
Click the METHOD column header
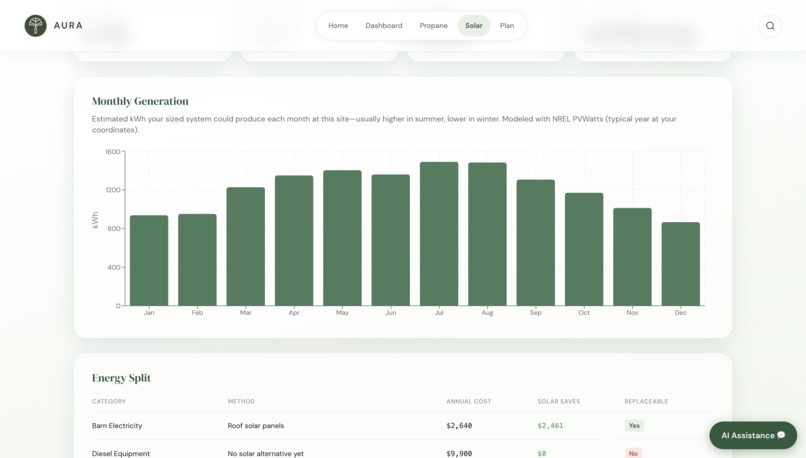click(241, 401)
